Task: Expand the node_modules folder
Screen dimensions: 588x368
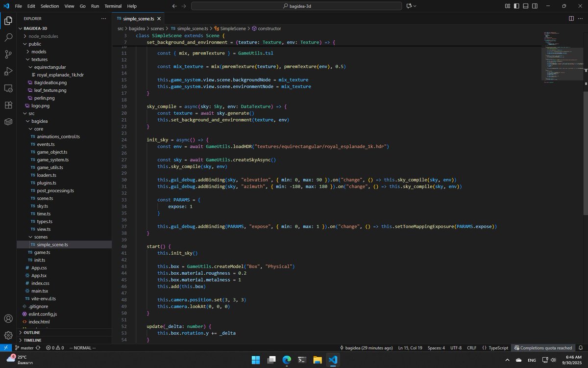Action: [43, 36]
